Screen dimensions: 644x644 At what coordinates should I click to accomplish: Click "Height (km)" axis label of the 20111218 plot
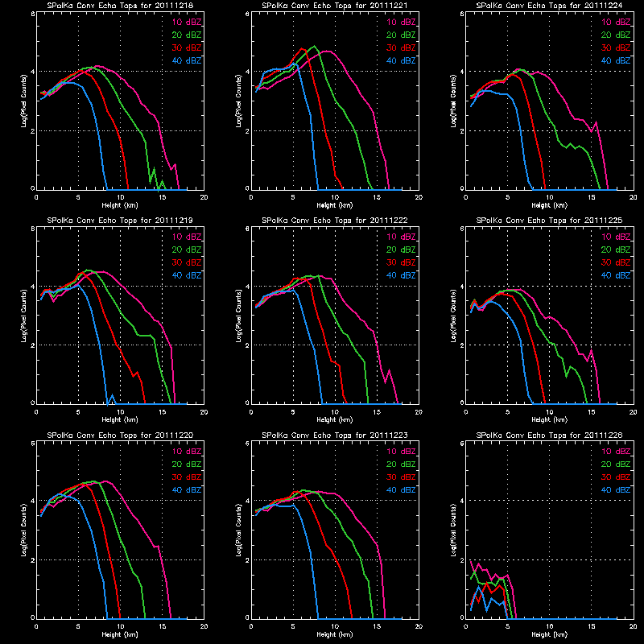120,205
